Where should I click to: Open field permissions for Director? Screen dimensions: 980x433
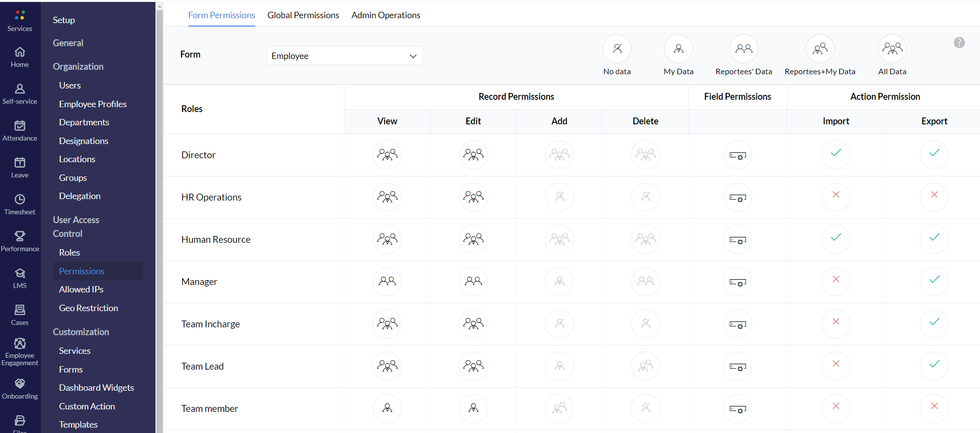pos(737,155)
